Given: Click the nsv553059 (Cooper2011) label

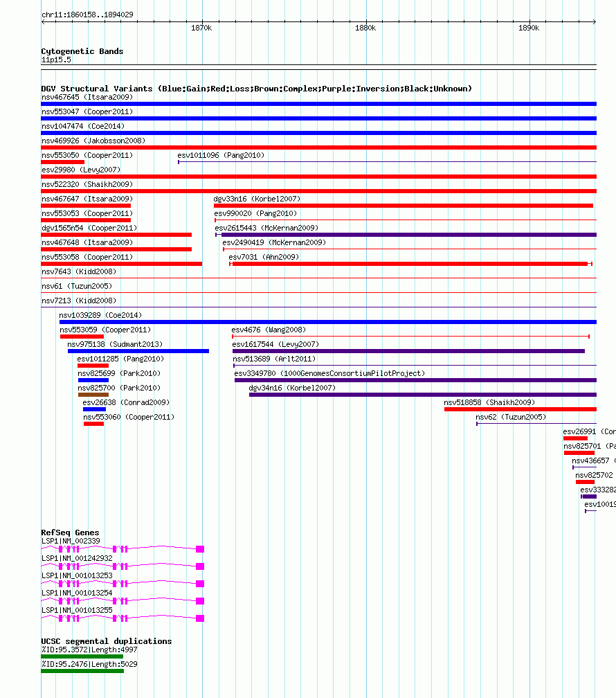Looking at the screenshot, I should [x=105, y=330].
